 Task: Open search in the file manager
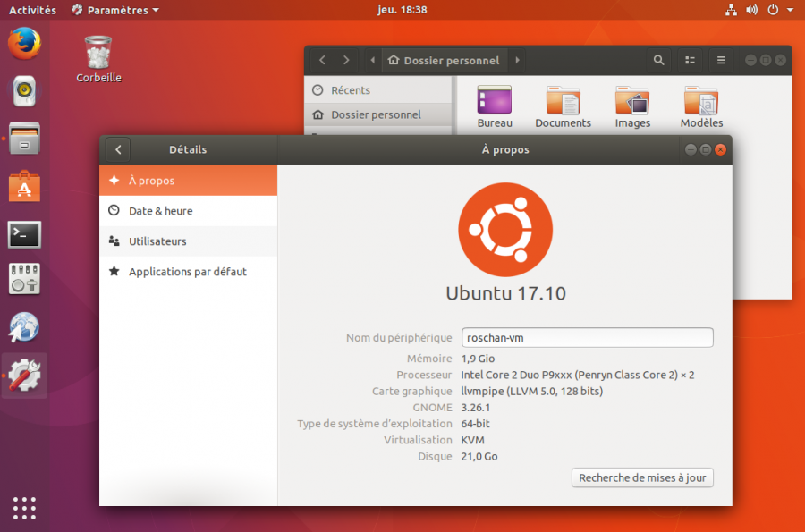(x=658, y=60)
